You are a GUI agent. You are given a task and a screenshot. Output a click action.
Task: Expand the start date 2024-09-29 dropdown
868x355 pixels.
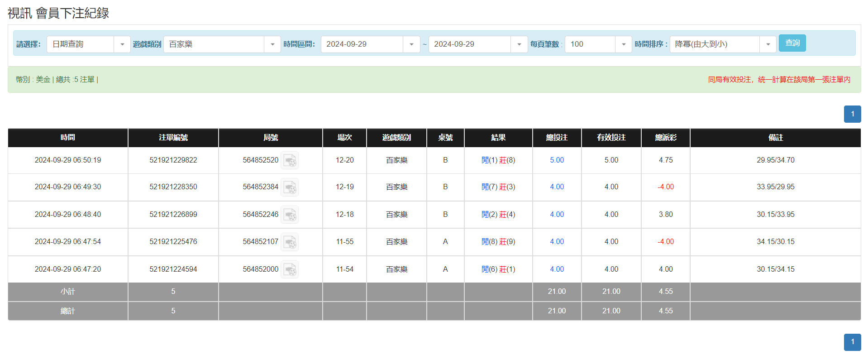coord(411,44)
